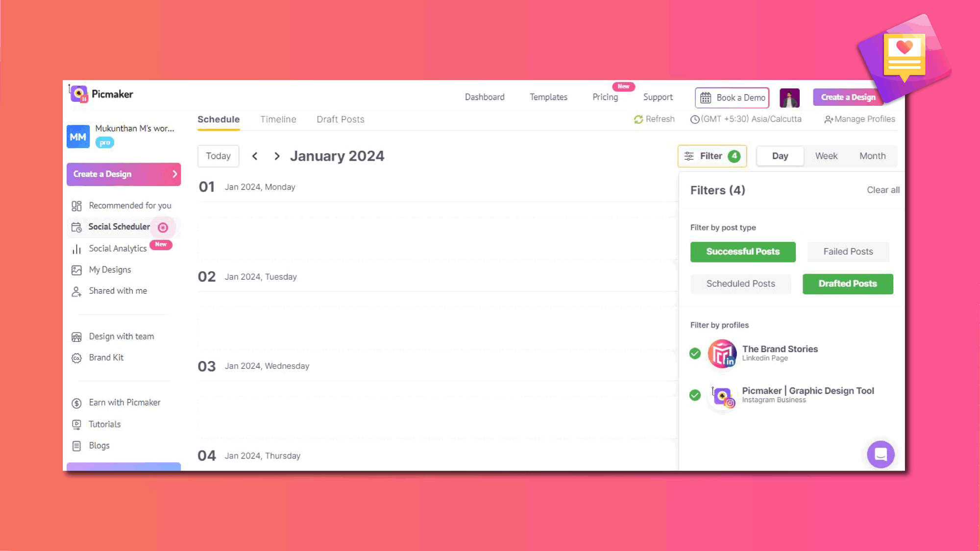Click the Design with team icon
The width and height of the screenshot is (980, 551).
(x=77, y=336)
